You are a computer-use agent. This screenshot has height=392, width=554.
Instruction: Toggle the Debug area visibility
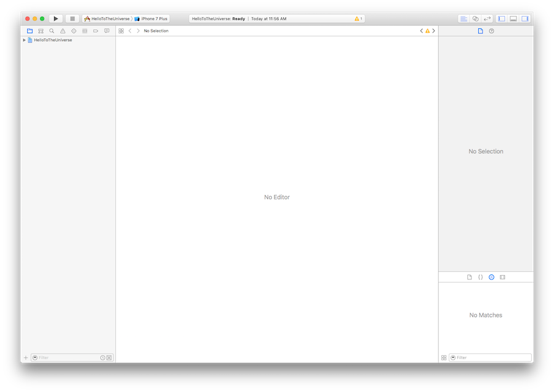(x=513, y=18)
